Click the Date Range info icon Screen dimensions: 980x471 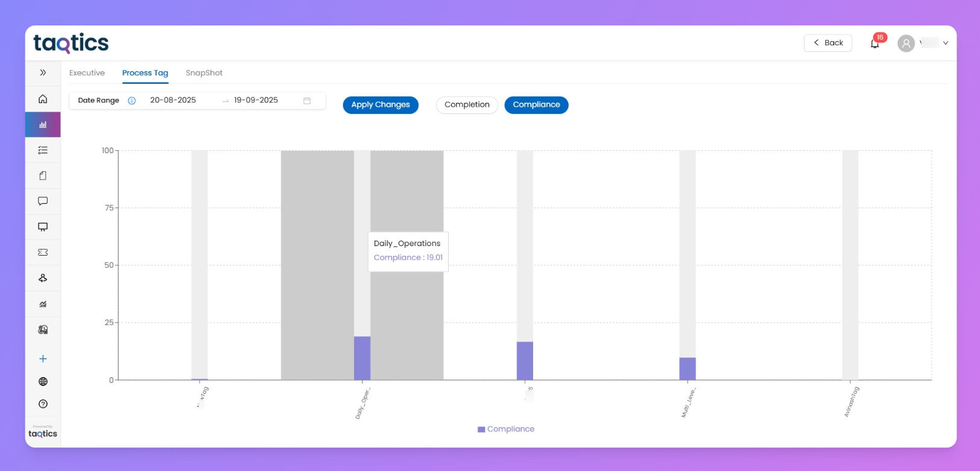point(131,101)
